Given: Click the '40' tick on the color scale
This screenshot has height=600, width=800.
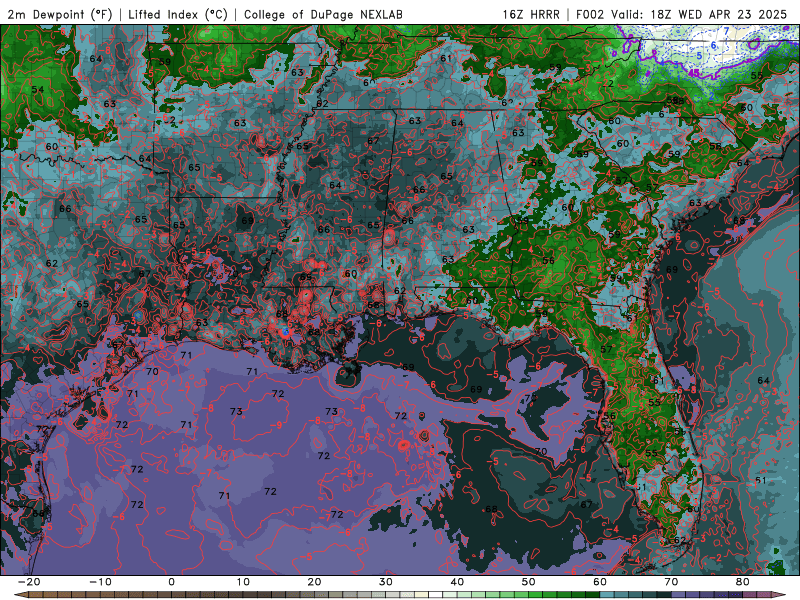Looking at the screenshot, I should tap(457, 582).
